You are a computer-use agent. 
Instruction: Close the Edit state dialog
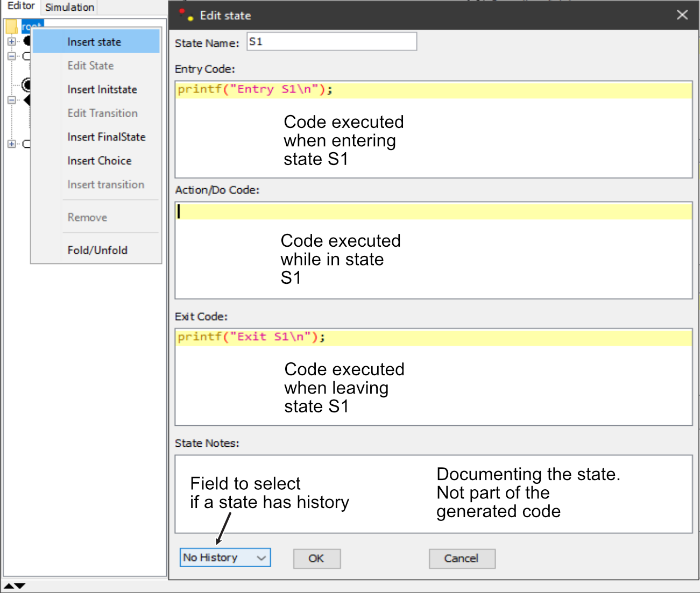[682, 15]
